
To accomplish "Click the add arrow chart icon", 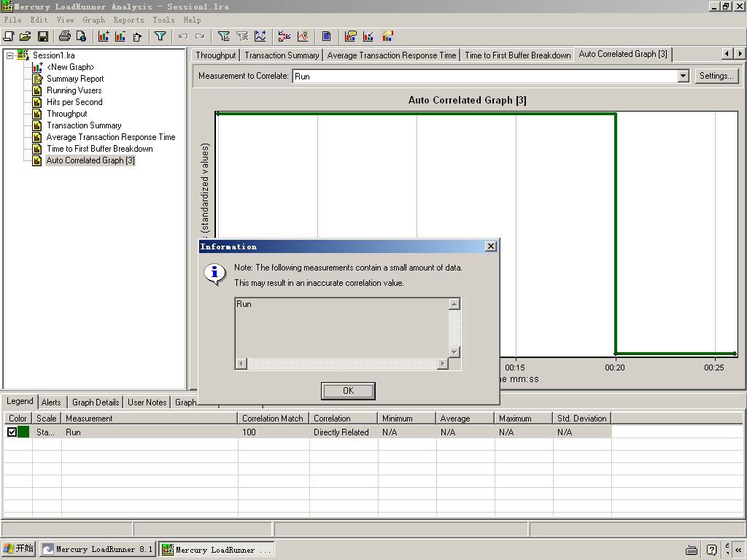I will 368,36.
